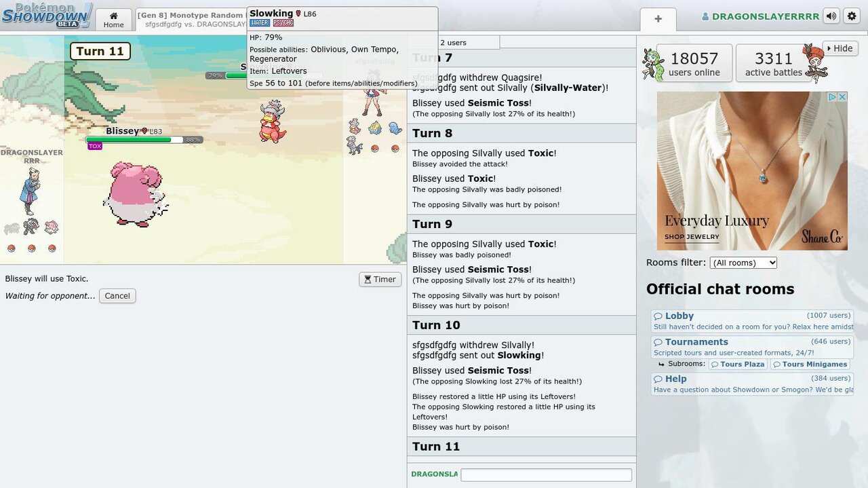Click the 79% label on the opponent's HP bar

215,76
